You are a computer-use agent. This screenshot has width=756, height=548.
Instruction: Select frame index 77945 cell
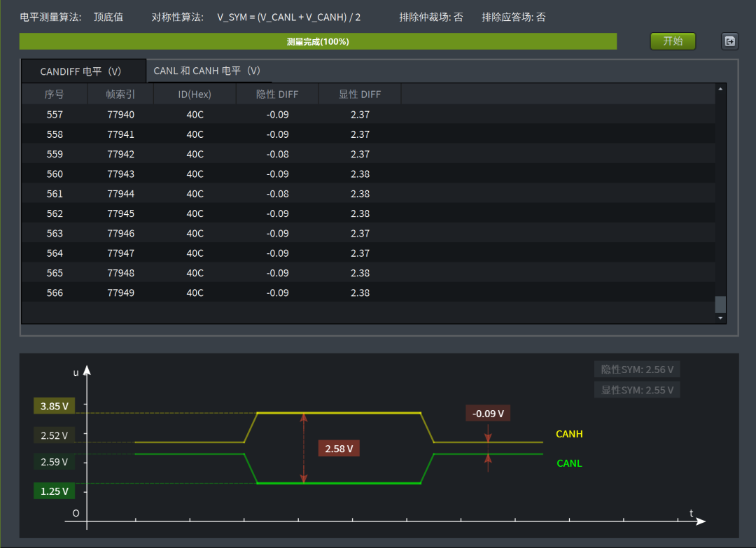tap(120, 213)
